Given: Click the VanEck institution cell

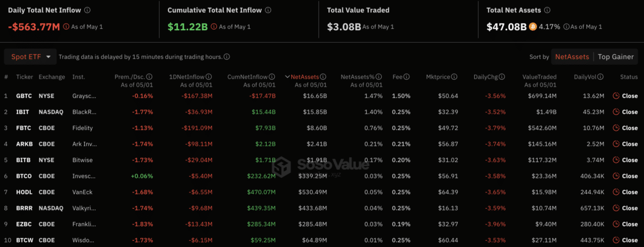Looking at the screenshot, I should coord(82,192).
